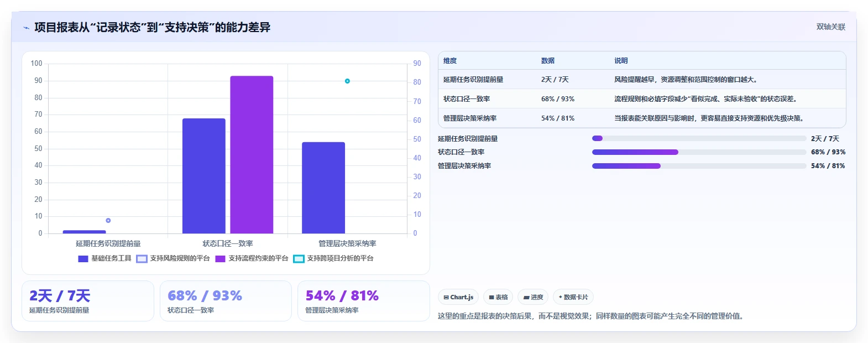The width and height of the screenshot is (868, 343).
Task: Click the blue 68 bar for 状态口径一致率
Action: pos(204,176)
